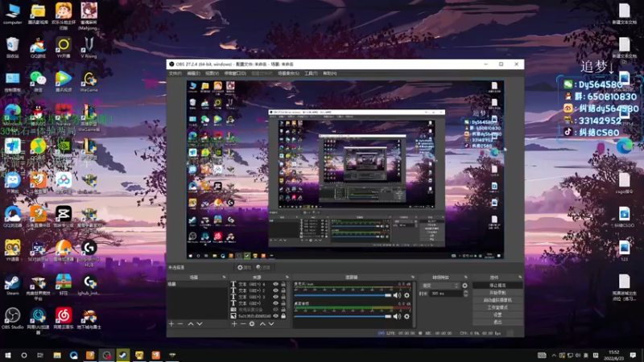Toggle lock on the first text source
644x362 pixels.
pos(283,284)
